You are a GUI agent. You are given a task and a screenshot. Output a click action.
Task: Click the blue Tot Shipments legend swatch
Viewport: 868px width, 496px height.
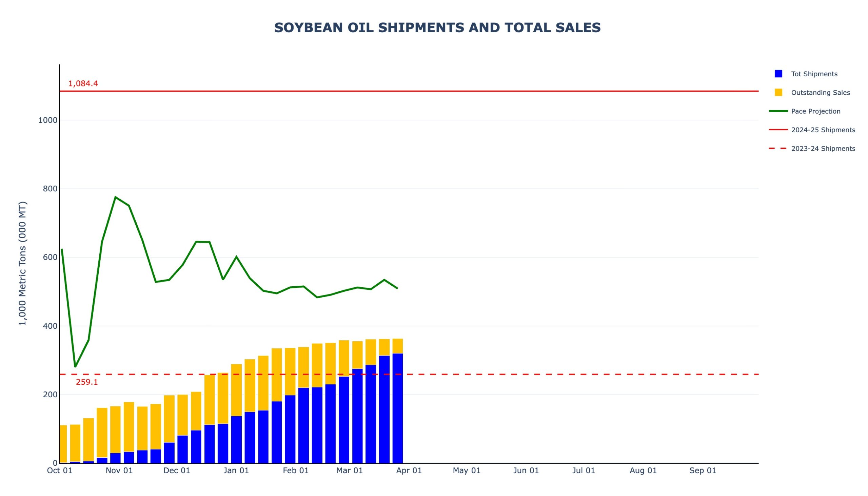click(778, 74)
